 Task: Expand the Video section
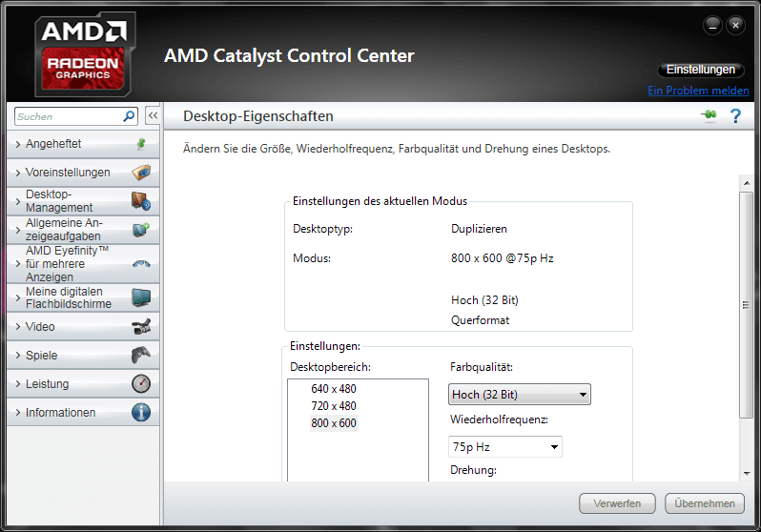click(x=83, y=327)
